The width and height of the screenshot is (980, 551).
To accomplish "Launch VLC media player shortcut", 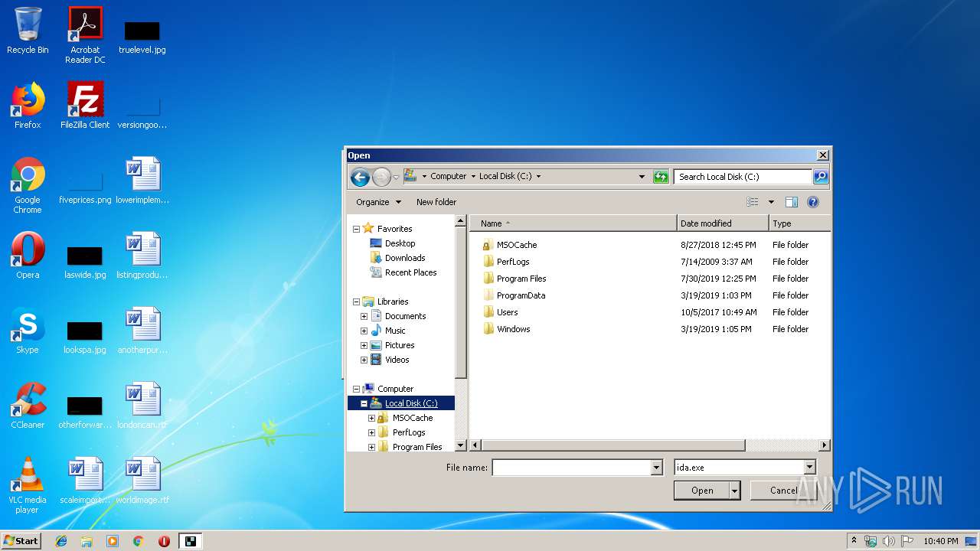I will click(28, 485).
